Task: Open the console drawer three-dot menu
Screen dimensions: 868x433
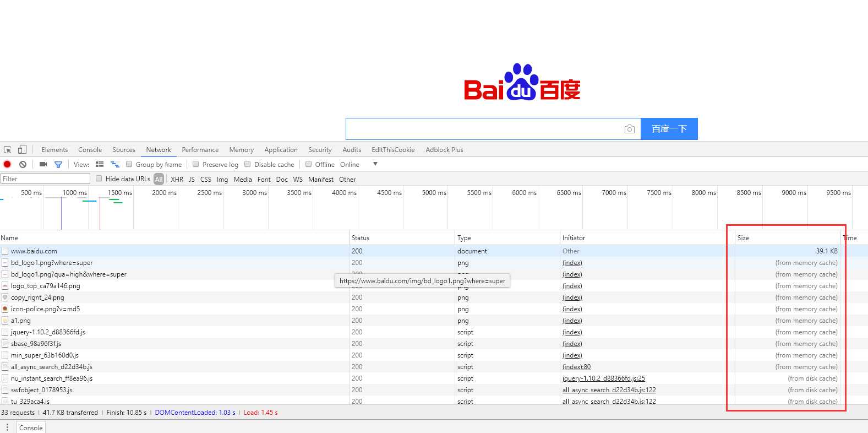Action: point(7,427)
